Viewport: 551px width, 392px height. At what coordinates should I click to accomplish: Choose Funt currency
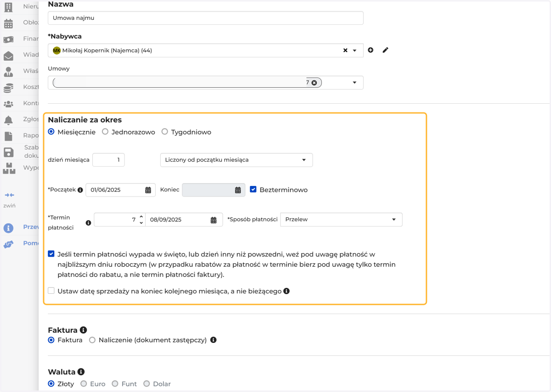click(x=115, y=384)
